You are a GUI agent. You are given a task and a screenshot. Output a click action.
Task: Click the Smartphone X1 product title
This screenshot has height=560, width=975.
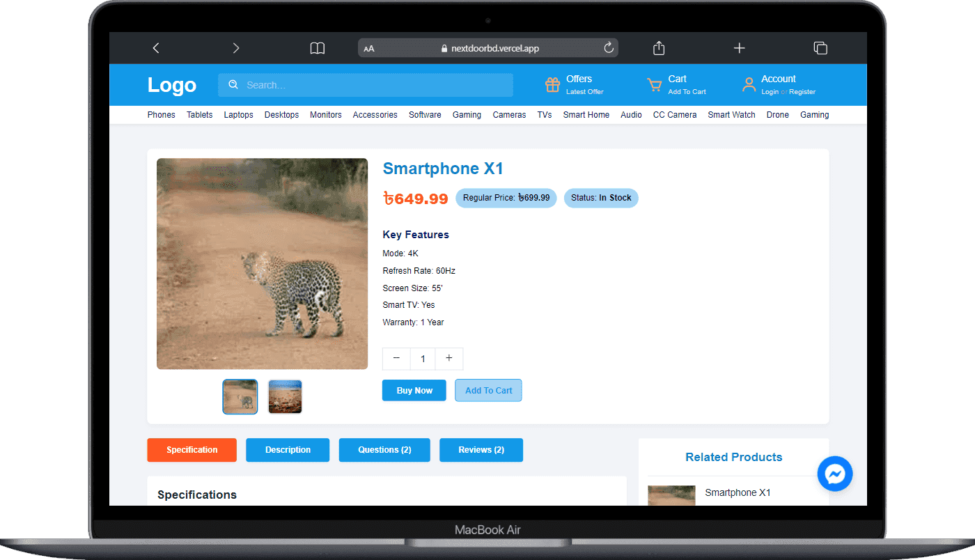point(443,169)
